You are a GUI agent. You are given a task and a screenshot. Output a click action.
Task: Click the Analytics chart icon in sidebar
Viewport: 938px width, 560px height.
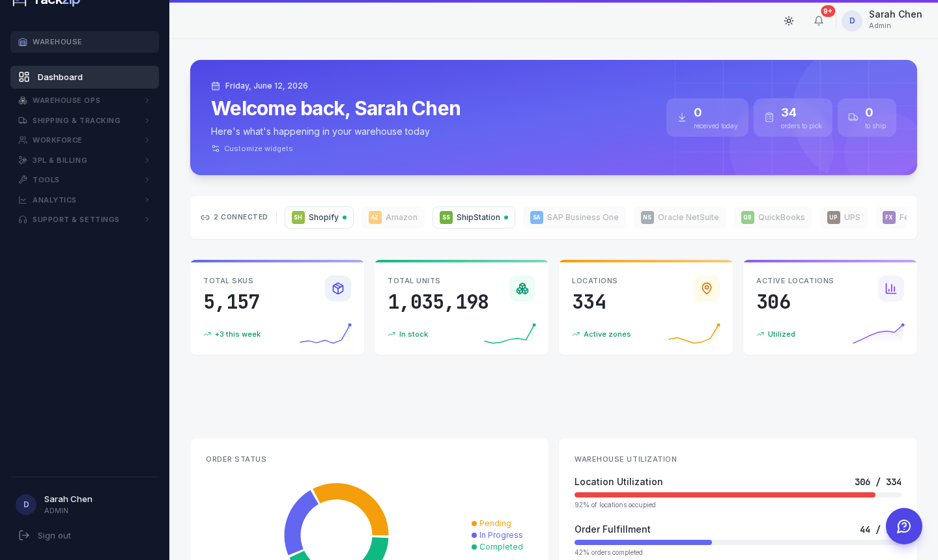pos(23,200)
